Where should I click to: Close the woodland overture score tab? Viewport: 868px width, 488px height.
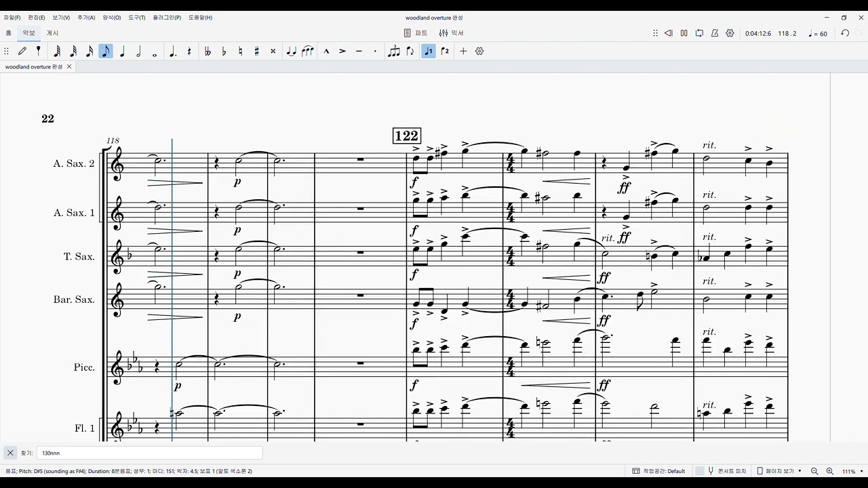(x=68, y=66)
